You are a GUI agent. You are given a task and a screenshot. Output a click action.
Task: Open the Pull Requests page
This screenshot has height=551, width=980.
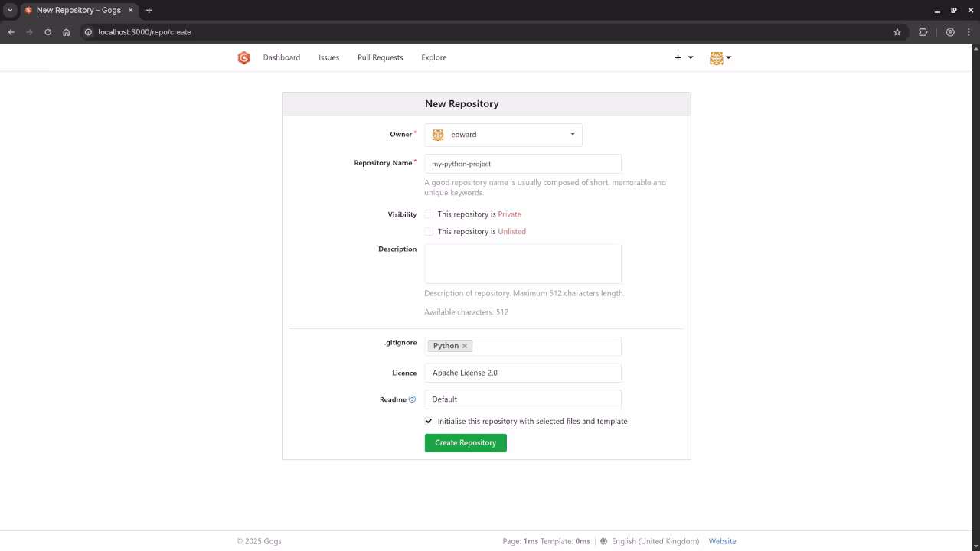pos(380,57)
